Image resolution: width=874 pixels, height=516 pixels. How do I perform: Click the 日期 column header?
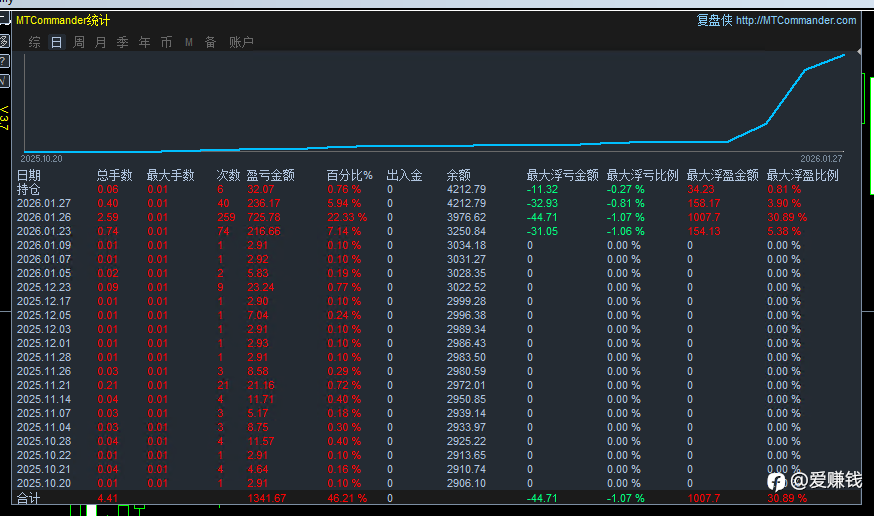[x=28, y=176]
